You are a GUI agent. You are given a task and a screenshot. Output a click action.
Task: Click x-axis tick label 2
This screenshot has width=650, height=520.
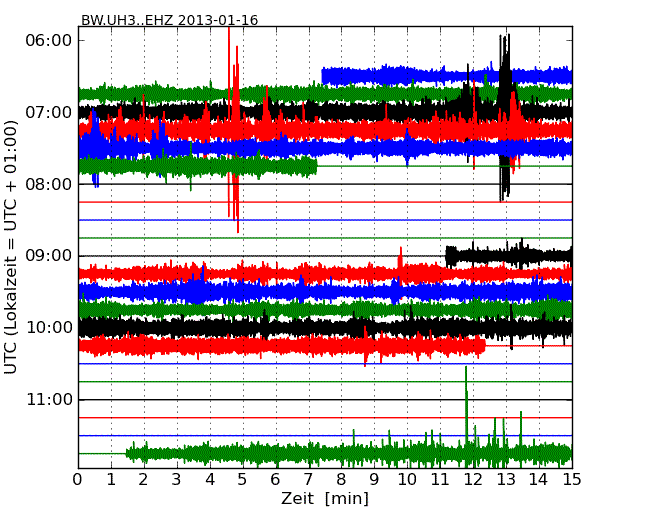coord(143,480)
